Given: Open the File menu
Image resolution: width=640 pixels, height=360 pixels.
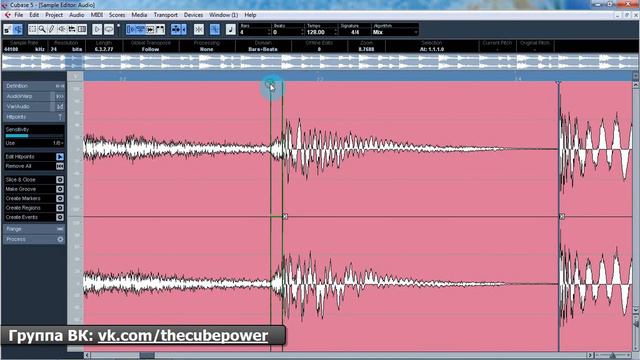Looking at the screenshot, I should [x=19, y=15].
